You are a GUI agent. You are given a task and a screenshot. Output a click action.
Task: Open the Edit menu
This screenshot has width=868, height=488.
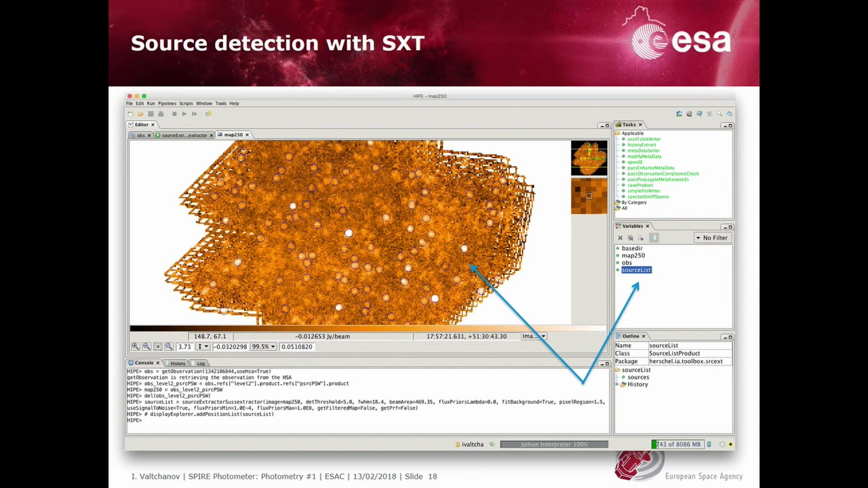[x=140, y=104]
